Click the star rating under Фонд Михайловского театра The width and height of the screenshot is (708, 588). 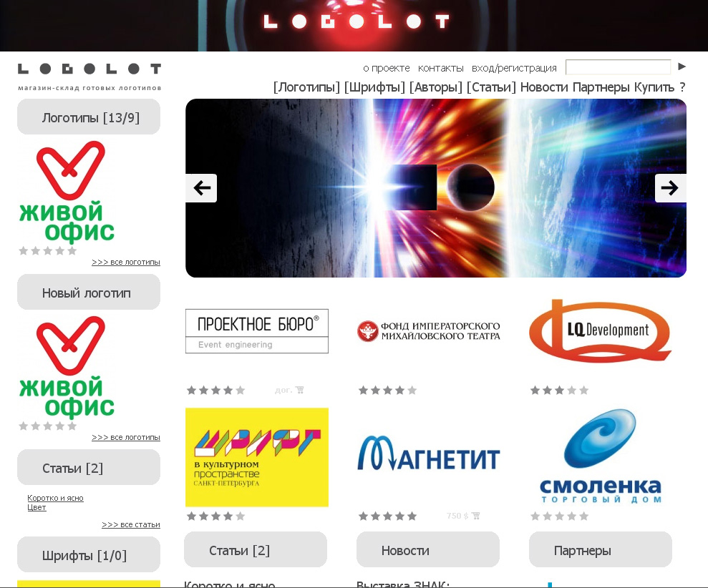[387, 391]
